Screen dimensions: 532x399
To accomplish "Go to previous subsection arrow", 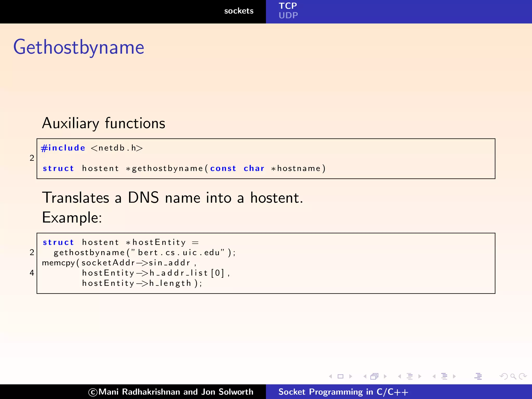I will 400,376.
